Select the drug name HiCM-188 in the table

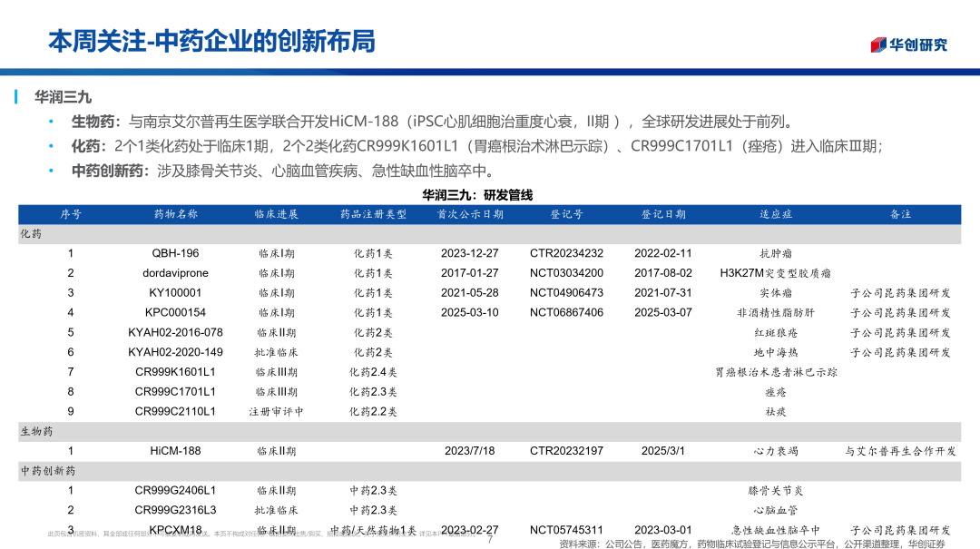176,451
